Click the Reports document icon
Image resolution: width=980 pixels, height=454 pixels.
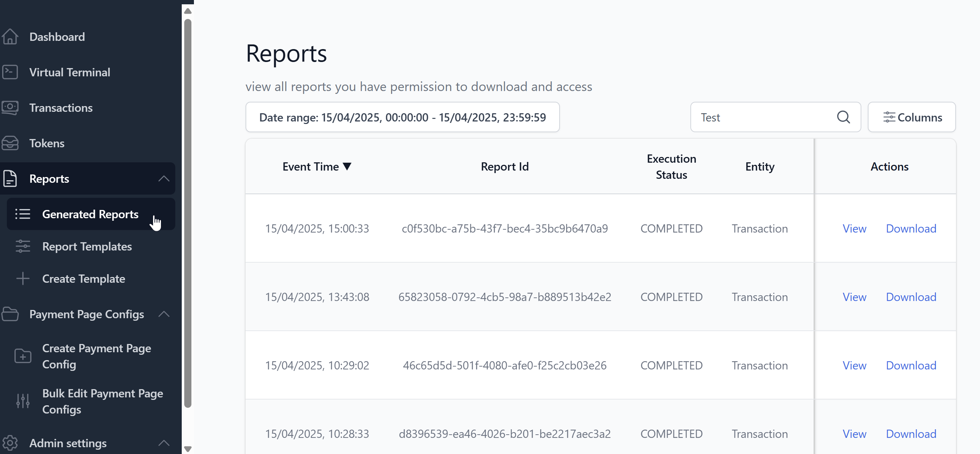[10, 179]
